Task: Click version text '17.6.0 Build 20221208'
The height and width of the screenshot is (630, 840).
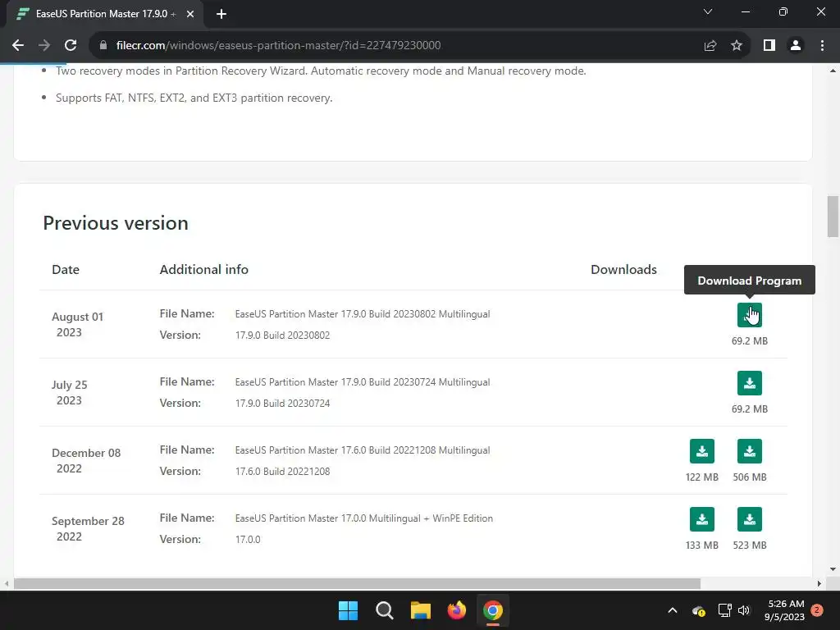Action: pyautogui.click(x=282, y=472)
